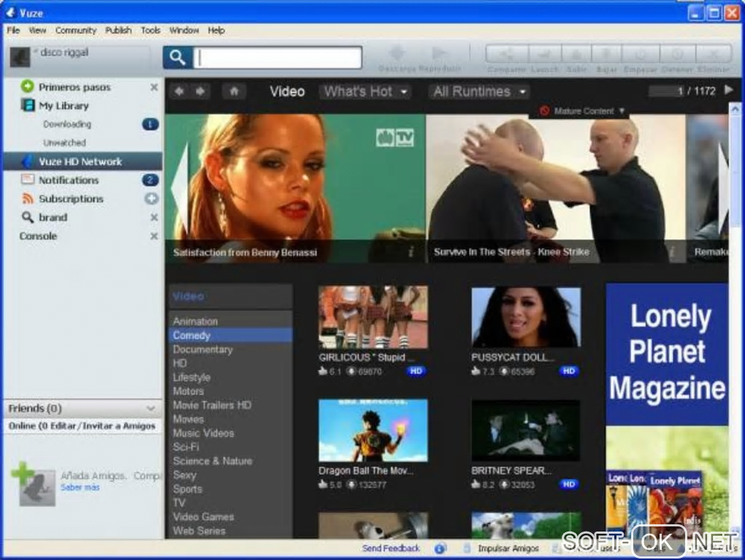Select the Animation video category
Screen dimensions: 745x560
[x=195, y=321]
